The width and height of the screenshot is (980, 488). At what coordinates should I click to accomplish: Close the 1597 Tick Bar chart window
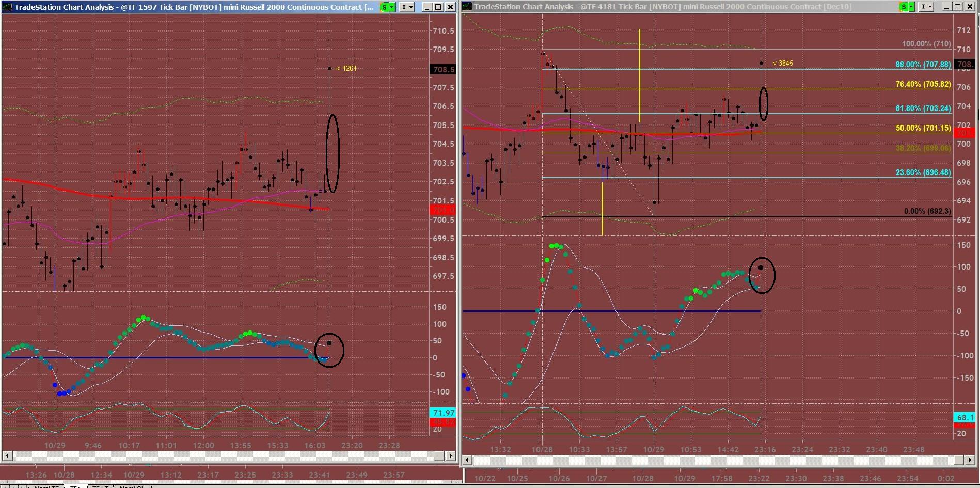450,7
